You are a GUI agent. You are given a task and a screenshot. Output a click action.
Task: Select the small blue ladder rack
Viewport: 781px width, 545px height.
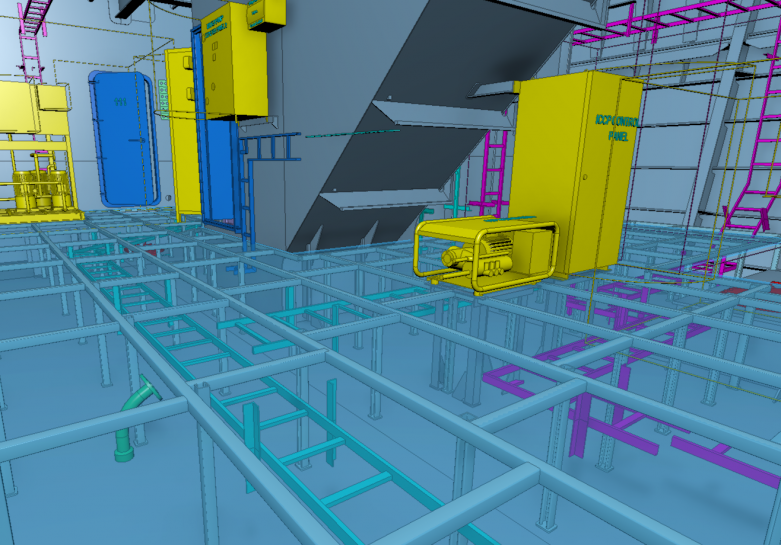click(268, 150)
